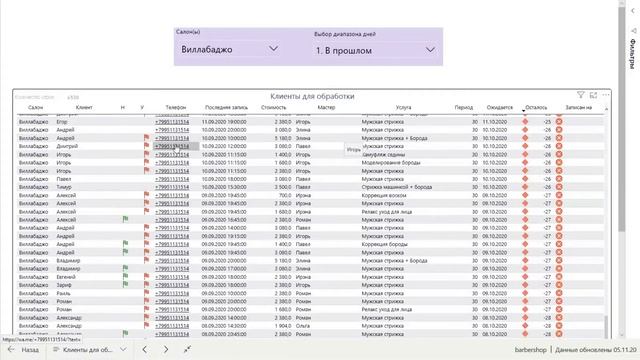Click the filter funnel icon on table visual
The height and width of the screenshot is (360, 640).
pos(580,95)
